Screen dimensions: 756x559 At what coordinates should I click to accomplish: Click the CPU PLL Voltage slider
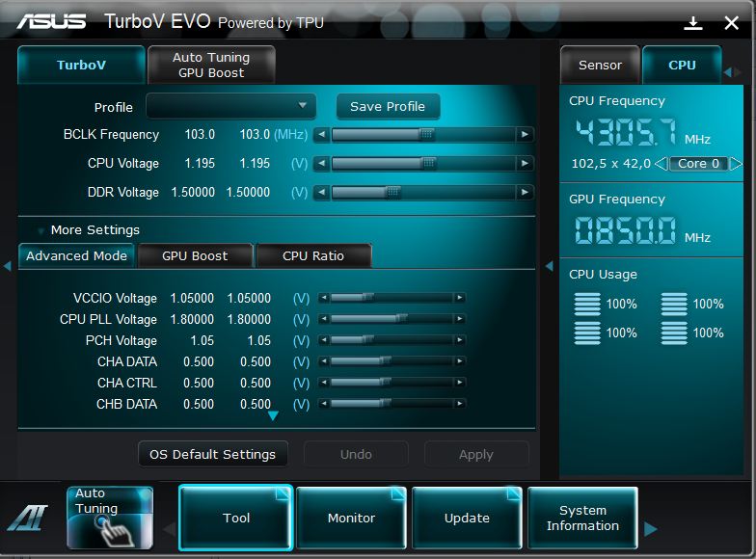(x=391, y=318)
